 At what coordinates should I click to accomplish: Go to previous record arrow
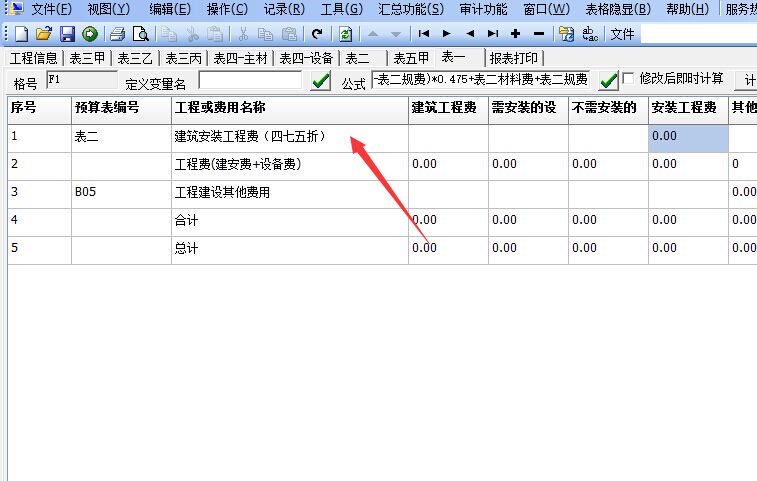click(x=470, y=33)
